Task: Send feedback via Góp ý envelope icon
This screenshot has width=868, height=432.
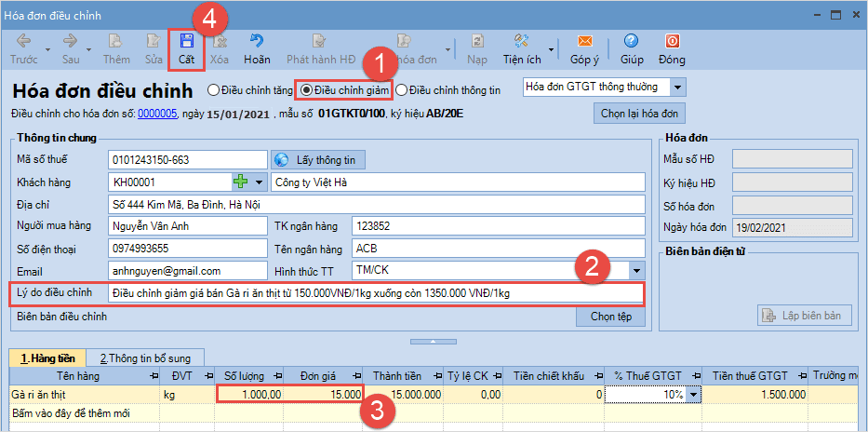Action: pyautogui.click(x=584, y=42)
